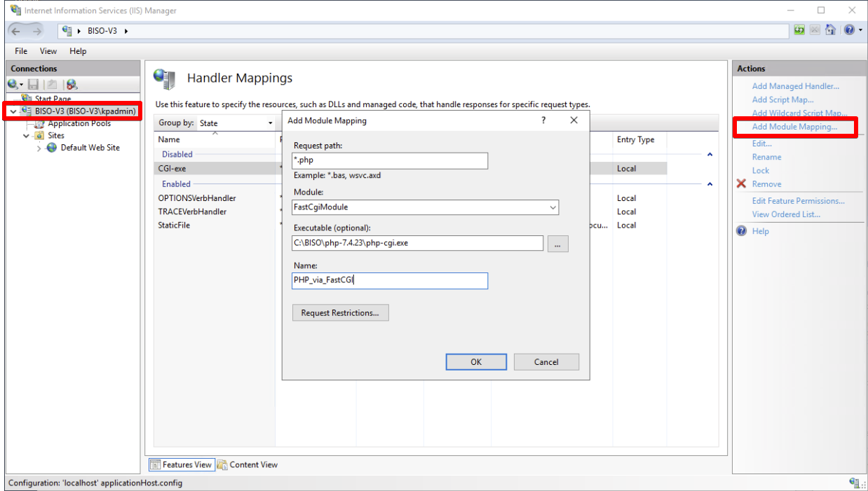Collapse the Sites tree node
The height and width of the screenshot is (491, 868).
pos(27,136)
